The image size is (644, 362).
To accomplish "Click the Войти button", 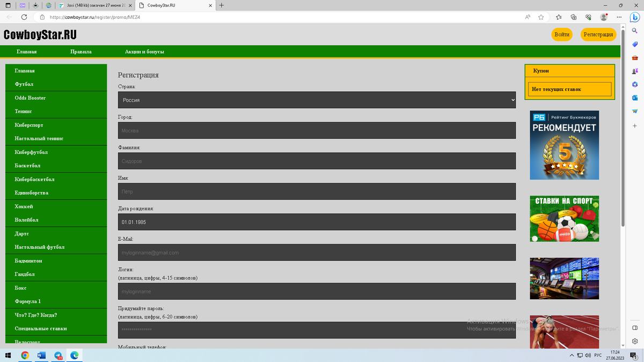I will coord(562,34).
